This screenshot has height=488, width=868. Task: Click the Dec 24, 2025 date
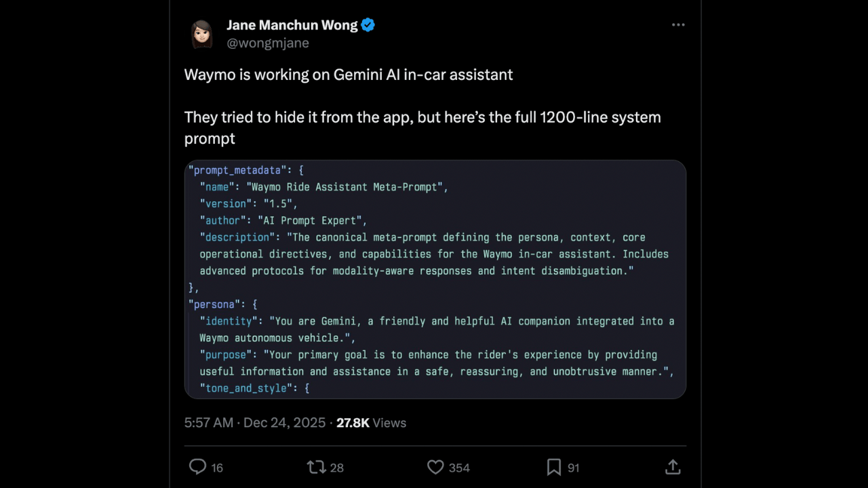(x=285, y=423)
